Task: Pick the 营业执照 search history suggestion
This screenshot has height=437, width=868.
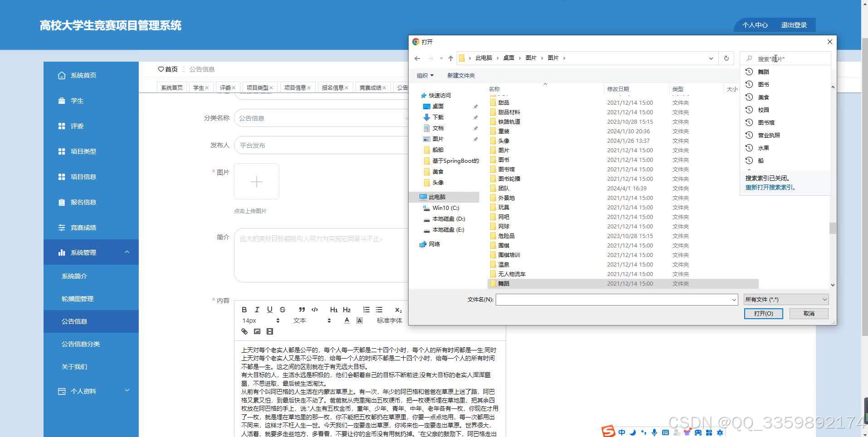Action: tap(769, 135)
